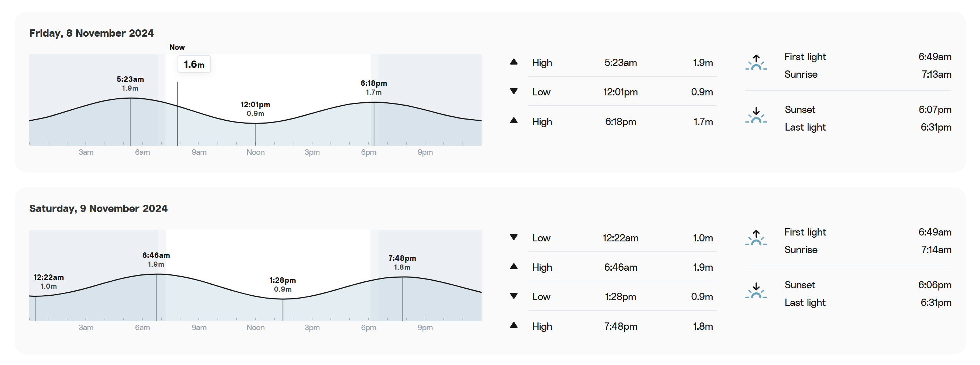Click down-arrow icon beside Saturday 12:22am Low

click(x=513, y=237)
